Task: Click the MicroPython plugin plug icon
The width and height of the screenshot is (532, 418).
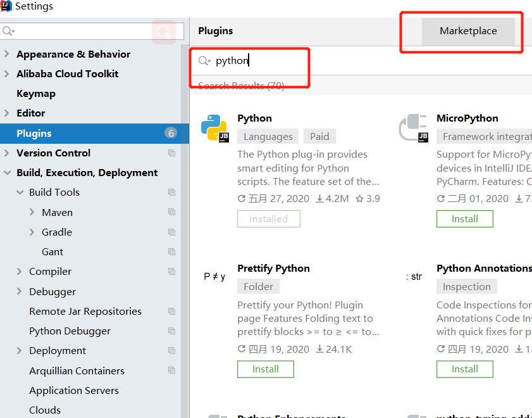Action: pyautogui.click(x=414, y=129)
